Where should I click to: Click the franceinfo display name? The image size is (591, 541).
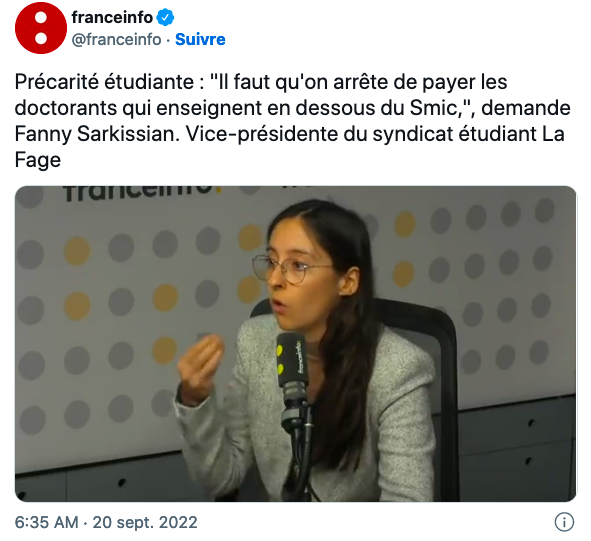tap(112, 17)
